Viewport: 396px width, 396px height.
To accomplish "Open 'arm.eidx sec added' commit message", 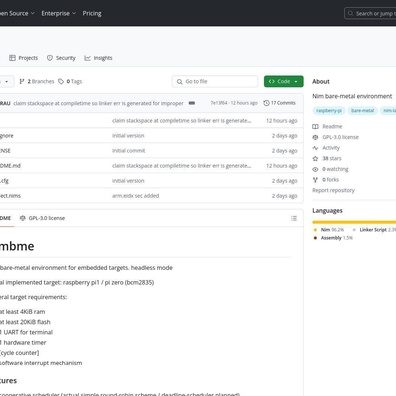I will pos(135,196).
